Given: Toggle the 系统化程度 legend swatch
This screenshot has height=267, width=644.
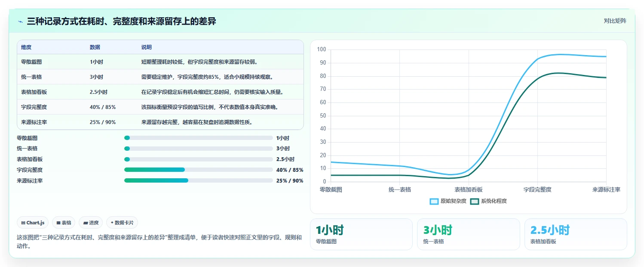Looking at the screenshot, I should coord(475,201).
